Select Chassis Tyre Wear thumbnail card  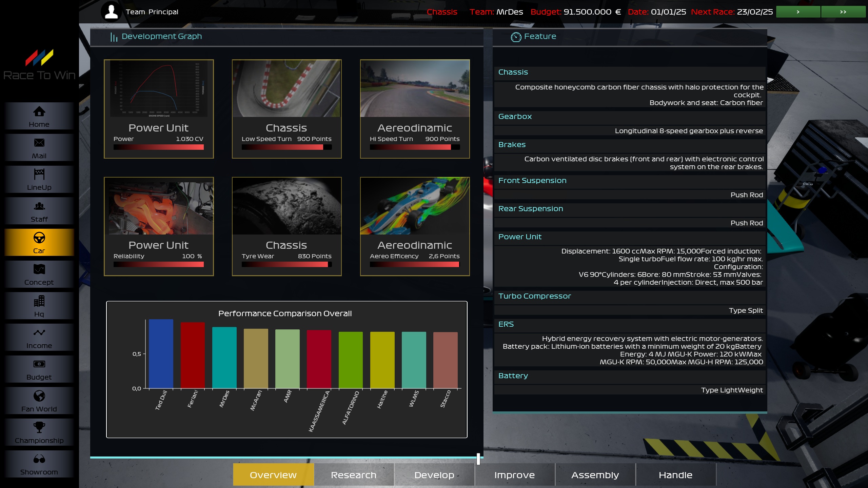tap(287, 206)
